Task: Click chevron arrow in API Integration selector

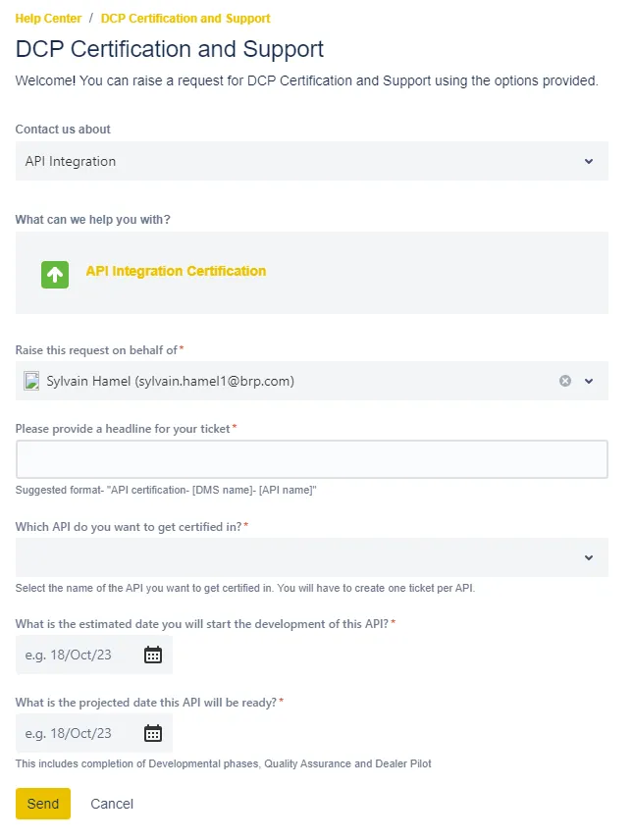Action: point(589,161)
